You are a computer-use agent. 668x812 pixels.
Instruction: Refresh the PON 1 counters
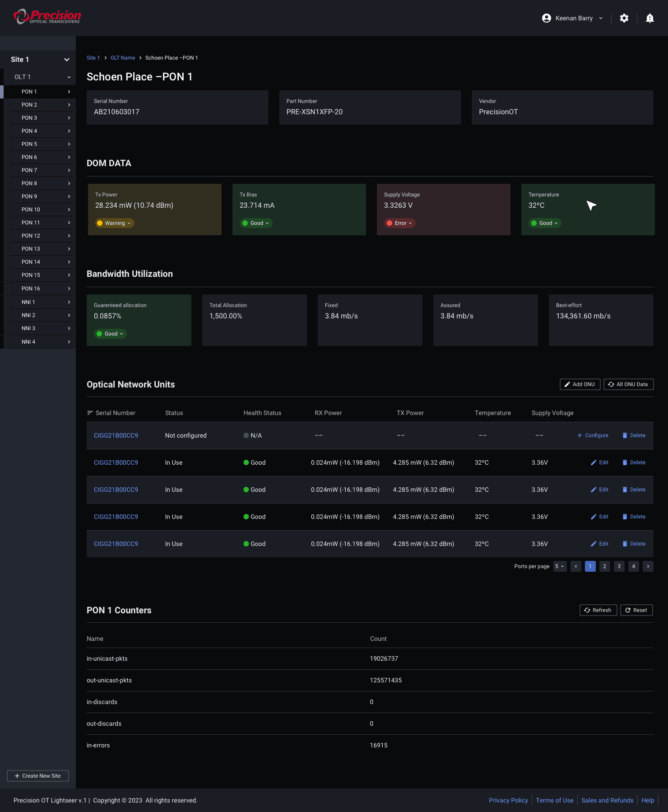click(598, 610)
